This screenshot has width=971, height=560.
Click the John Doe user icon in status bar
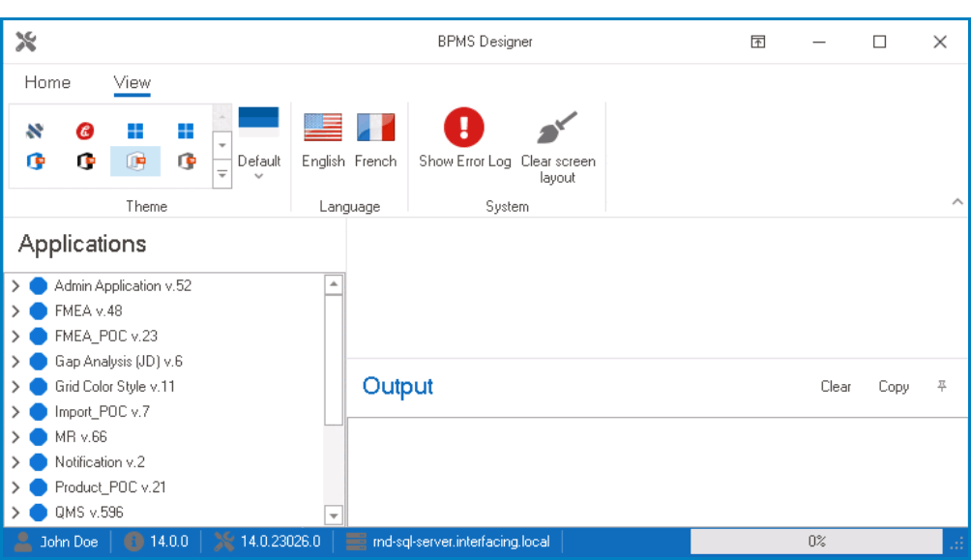coord(23,542)
